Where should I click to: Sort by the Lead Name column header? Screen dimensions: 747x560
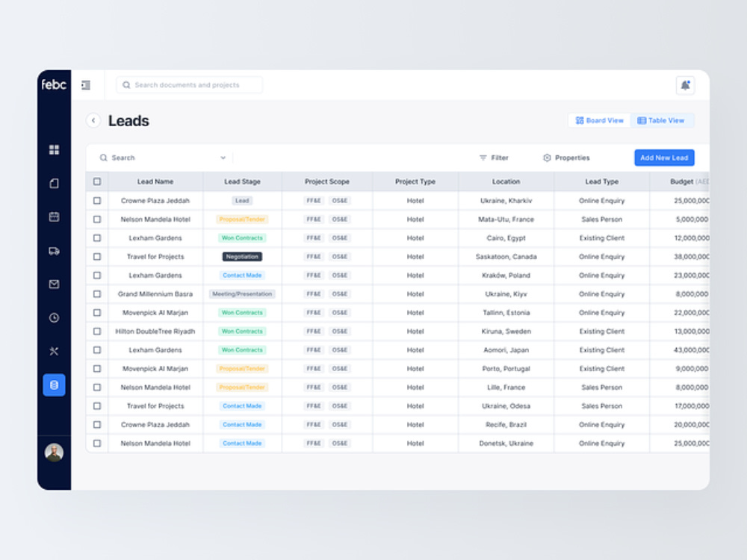155,181
